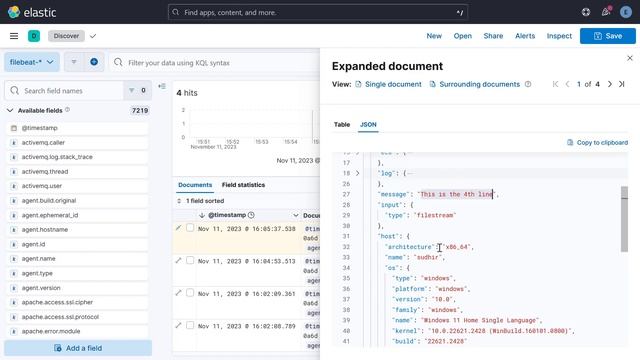The width and height of the screenshot is (640, 360).
Task: Open the Single document link
Action: point(388,84)
